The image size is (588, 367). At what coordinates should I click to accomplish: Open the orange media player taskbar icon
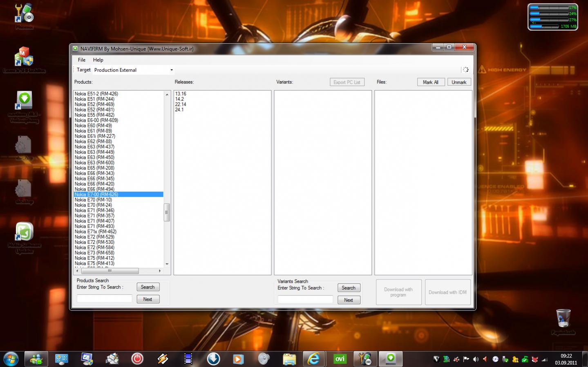click(x=239, y=359)
